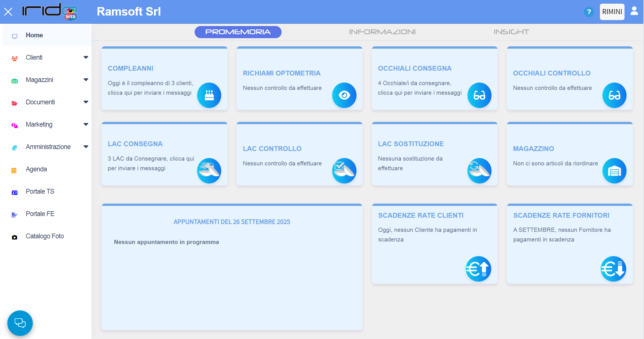This screenshot has height=339, width=644.
Task: Click the LAC Sostituzione replacement lens icon
Action: click(479, 171)
